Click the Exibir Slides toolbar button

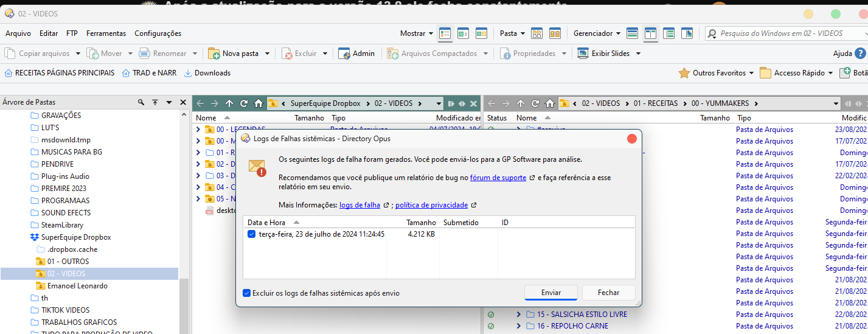[x=605, y=54]
